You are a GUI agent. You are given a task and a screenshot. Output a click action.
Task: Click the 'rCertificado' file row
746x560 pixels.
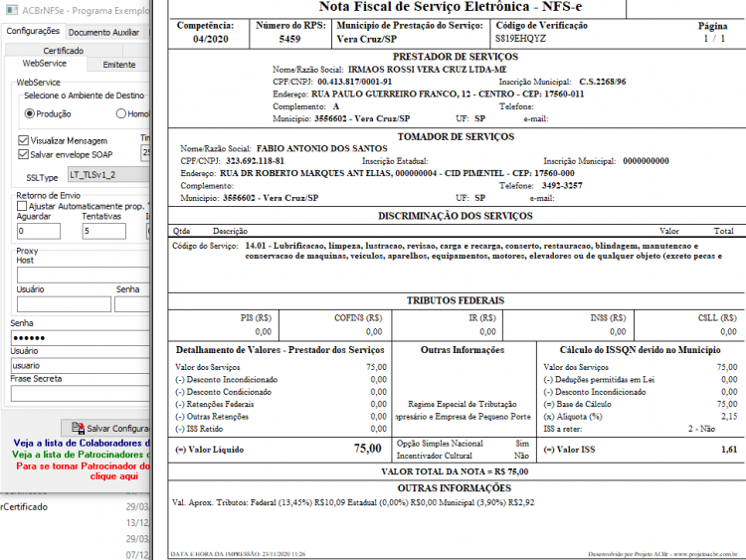(75, 506)
